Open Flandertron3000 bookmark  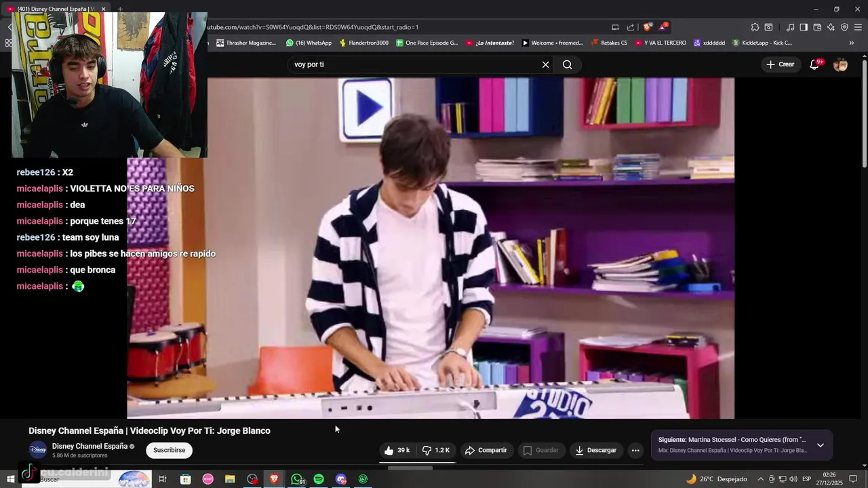tap(364, 43)
